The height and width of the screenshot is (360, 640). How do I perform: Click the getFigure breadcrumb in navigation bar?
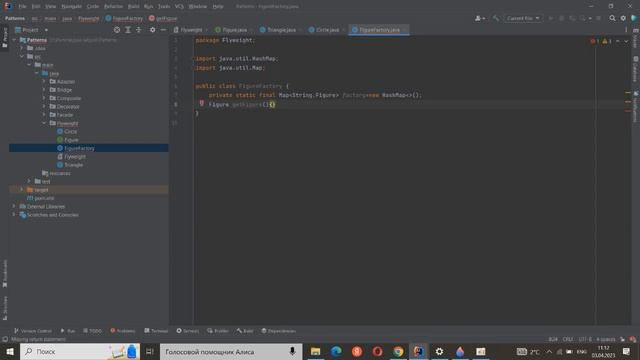point(163,18)
